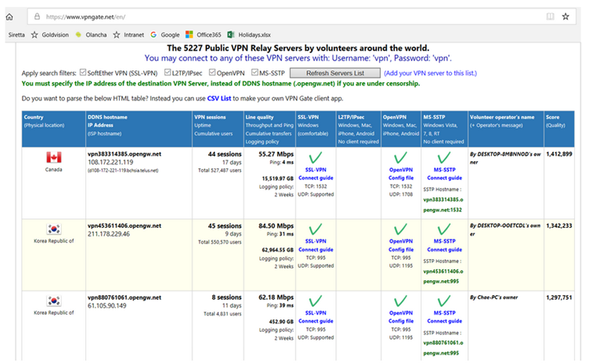
Task: Click SSL-VPN checkmark in vpn880761061 row
Action: click(x=315, y=301)
